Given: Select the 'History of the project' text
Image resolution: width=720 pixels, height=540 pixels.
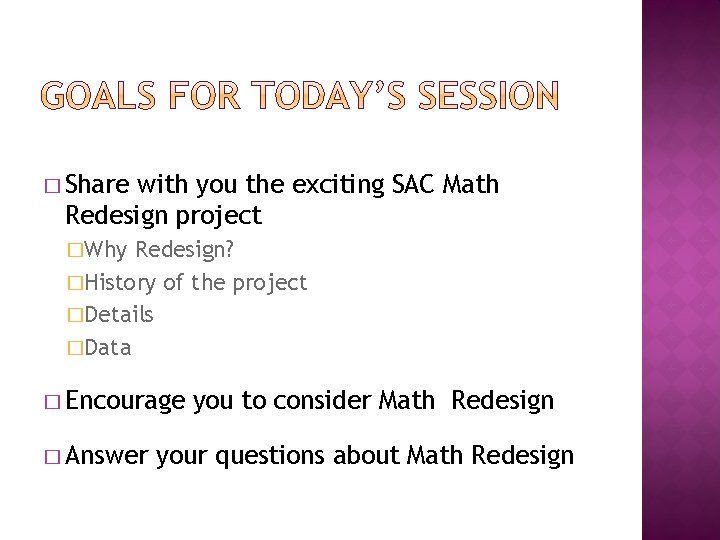Looking at the screenshot, I should [x=196, y=283].
